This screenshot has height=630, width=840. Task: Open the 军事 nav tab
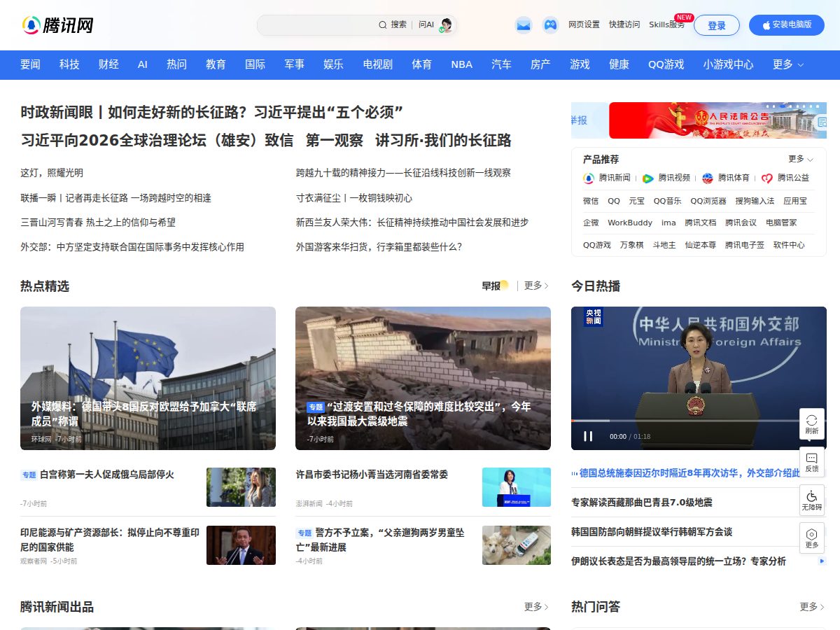(294, 64)
